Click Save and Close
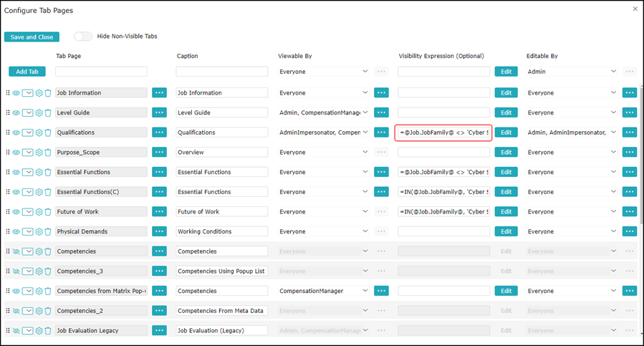Image resolution: width=644 pixels, height=346 pixels. [32, 37]
